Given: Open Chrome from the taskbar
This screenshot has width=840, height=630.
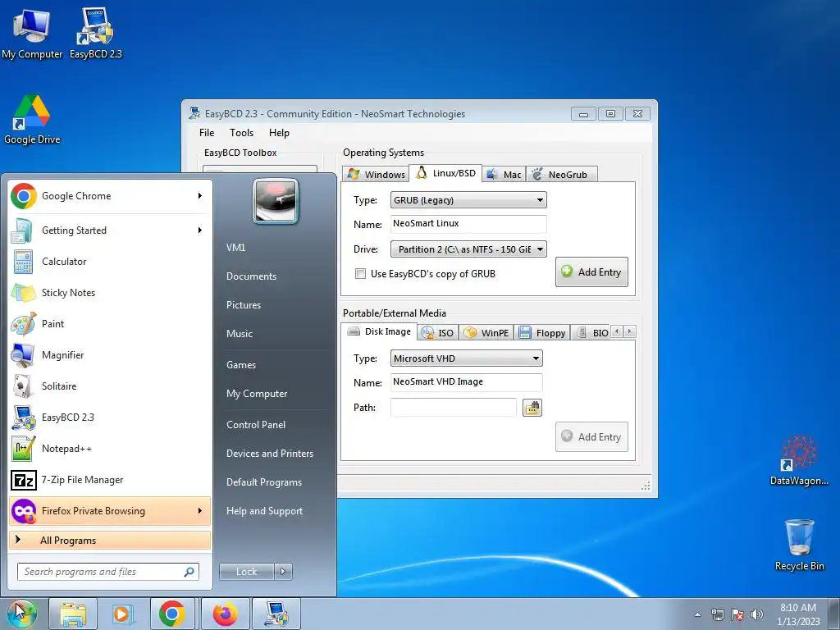Looking at the screenshot, I should 172,614.
